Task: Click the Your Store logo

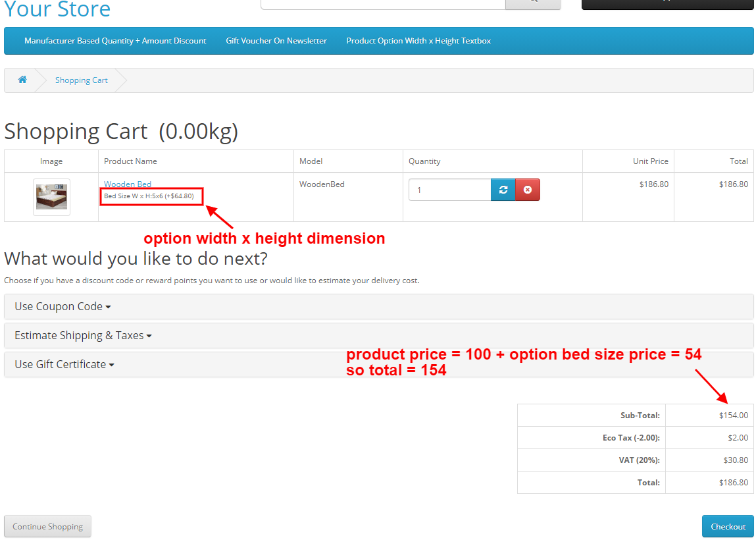Action: point(57,9)
